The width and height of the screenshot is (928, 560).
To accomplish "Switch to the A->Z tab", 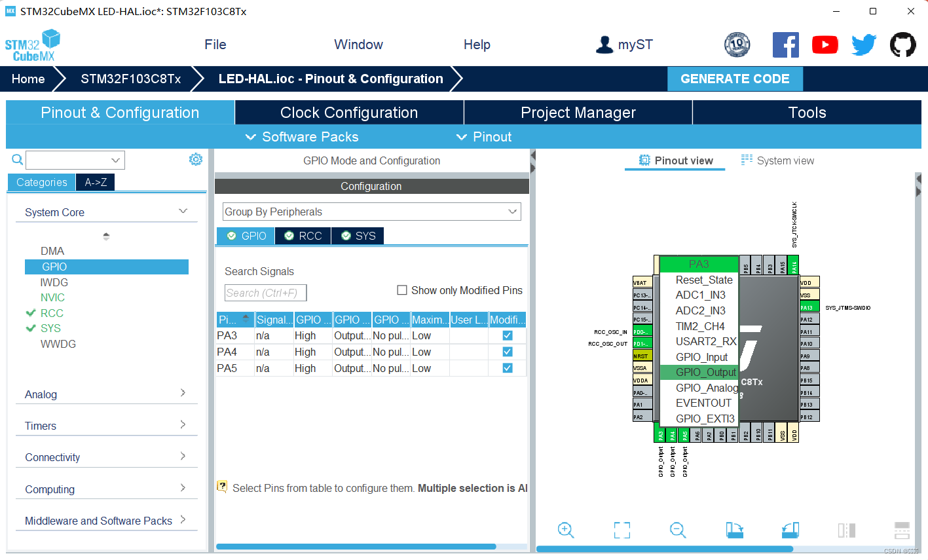I will tap(96, 182).
